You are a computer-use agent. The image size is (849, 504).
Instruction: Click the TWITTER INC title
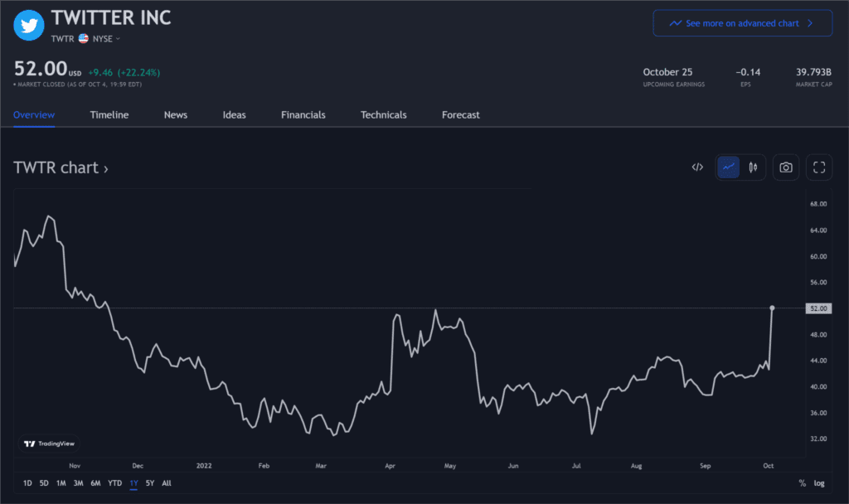tap(111, 18)
